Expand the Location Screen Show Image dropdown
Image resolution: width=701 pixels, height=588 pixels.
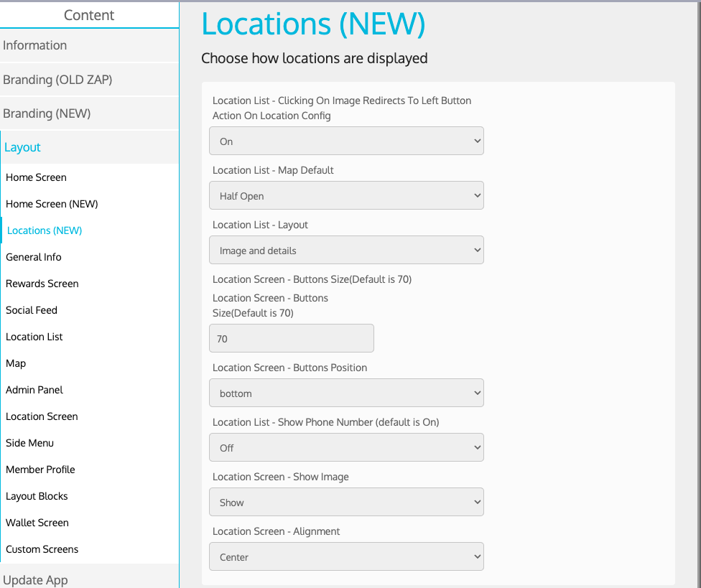pos(346,502)
